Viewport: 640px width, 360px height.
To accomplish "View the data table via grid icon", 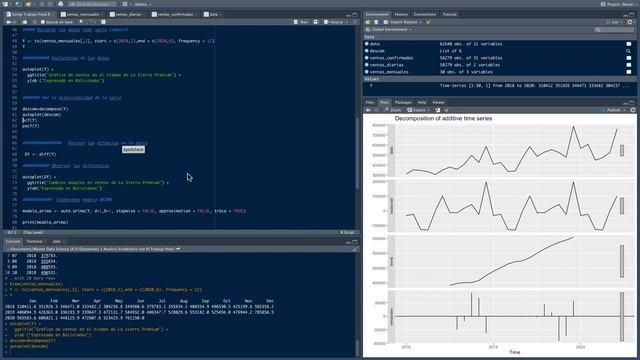I will pyautogui.click(x=629, y=44).
